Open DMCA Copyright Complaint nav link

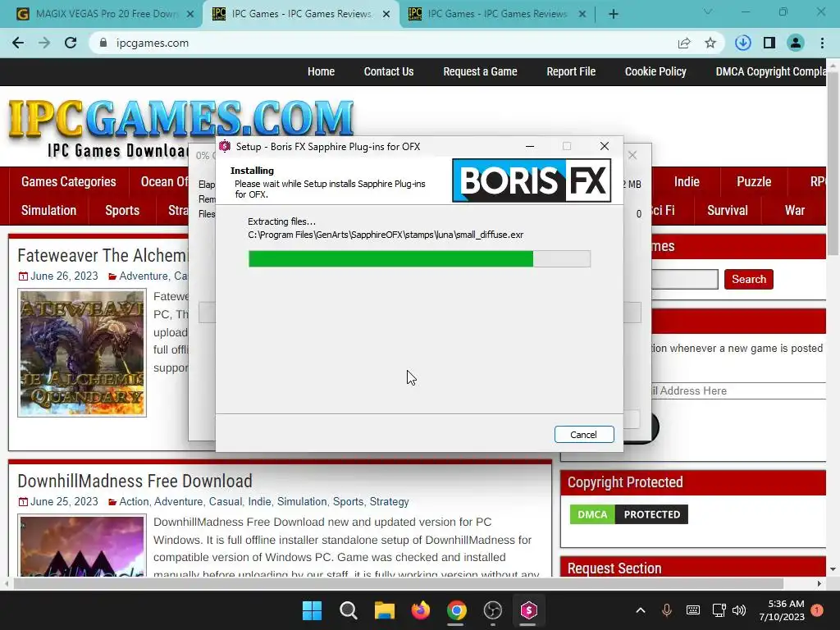[770, 72]
